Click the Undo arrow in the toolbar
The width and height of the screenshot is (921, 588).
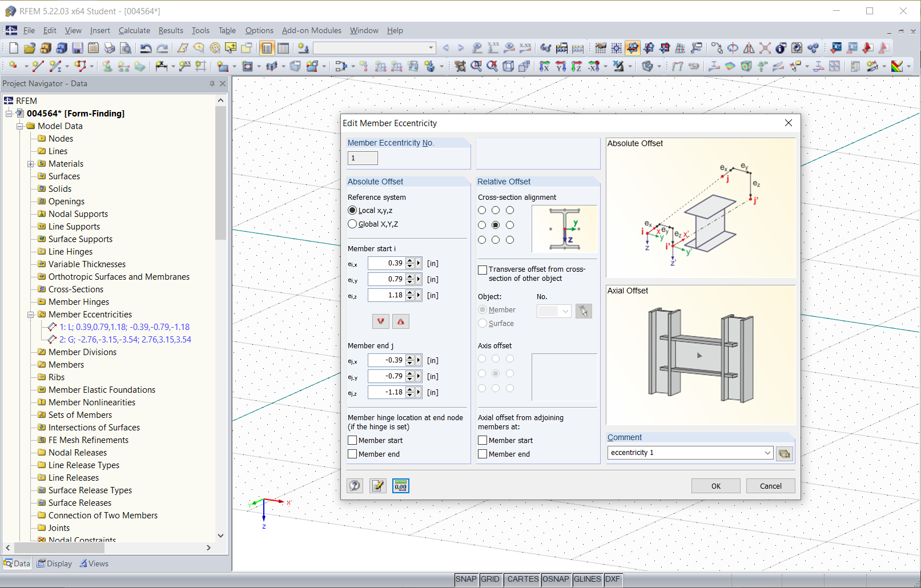pyautogui.click(x=146, y=49)
